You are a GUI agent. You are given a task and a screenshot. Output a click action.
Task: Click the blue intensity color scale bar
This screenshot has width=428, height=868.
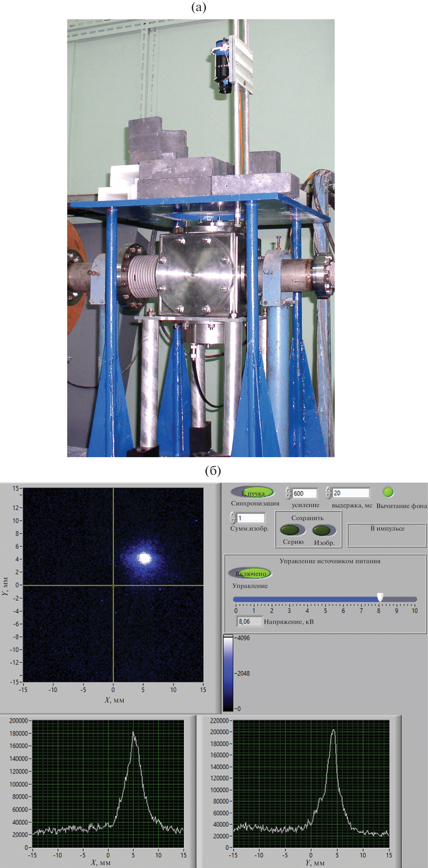click(x=228, y=673)
